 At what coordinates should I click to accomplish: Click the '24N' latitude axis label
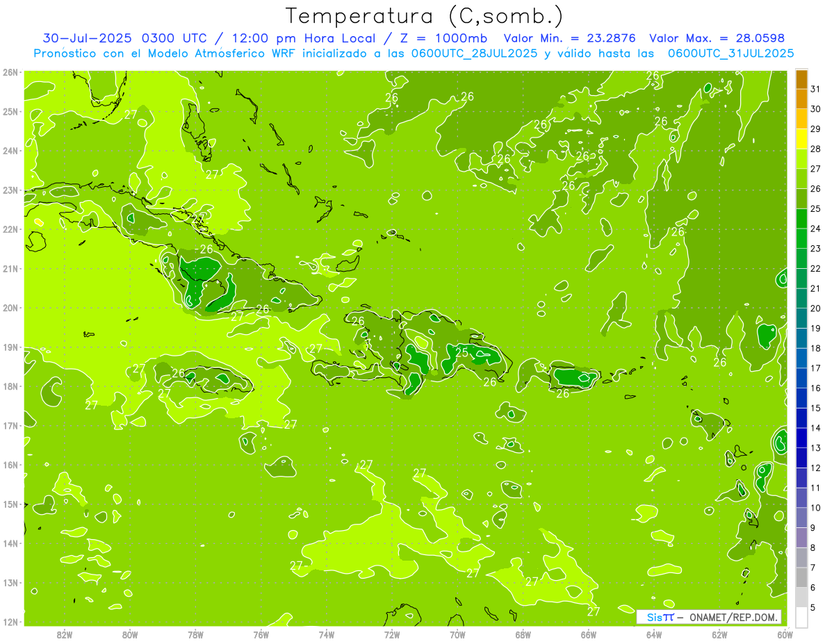coord(10,151)
